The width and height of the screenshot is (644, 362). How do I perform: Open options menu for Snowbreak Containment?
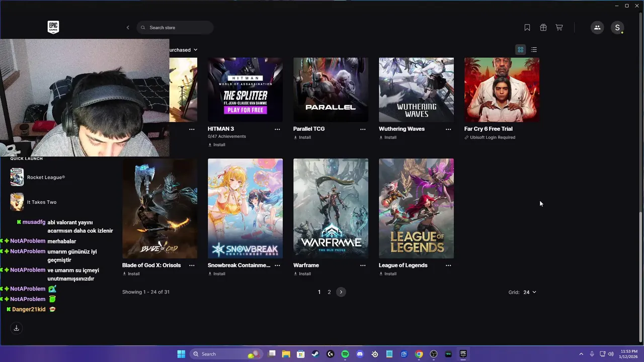(277, 265)
